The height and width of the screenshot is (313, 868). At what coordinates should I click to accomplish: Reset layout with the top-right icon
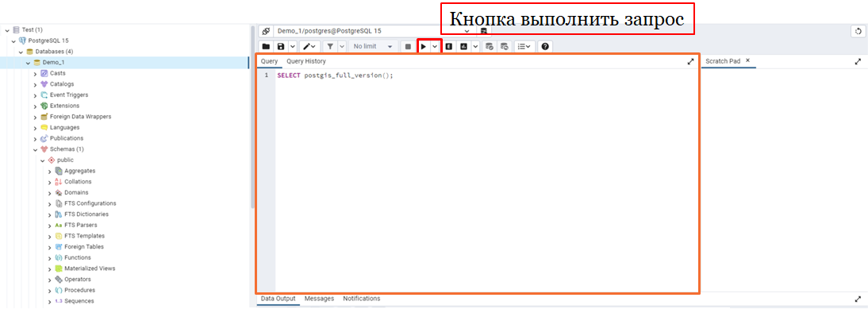(x=858, y=32)
